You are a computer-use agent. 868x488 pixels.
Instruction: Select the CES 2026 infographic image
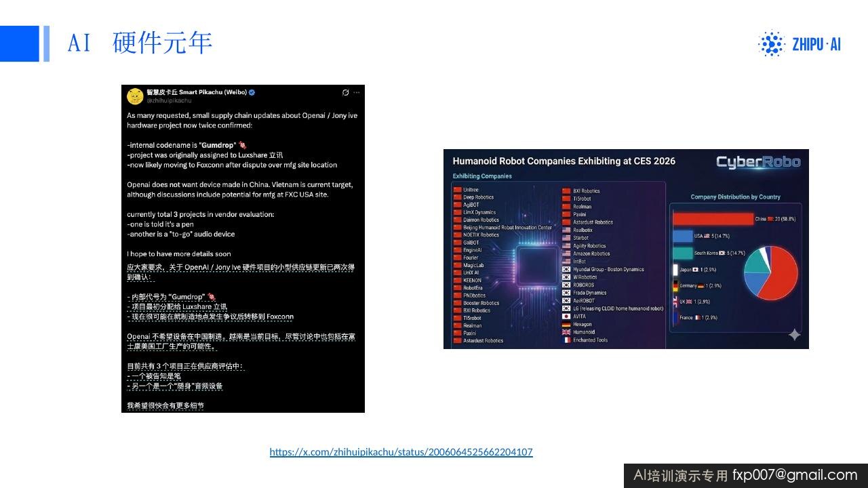coord(626,249)
